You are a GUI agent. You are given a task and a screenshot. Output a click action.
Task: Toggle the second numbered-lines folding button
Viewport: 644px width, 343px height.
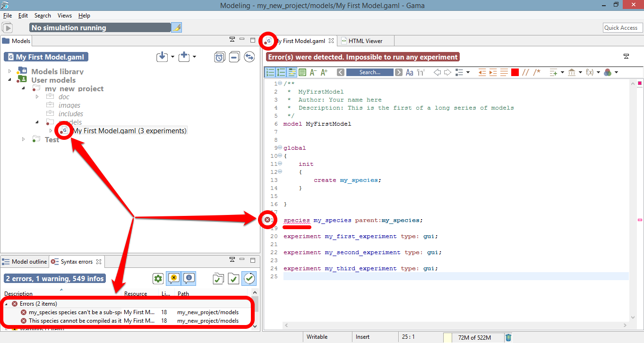tap(281, 72)
